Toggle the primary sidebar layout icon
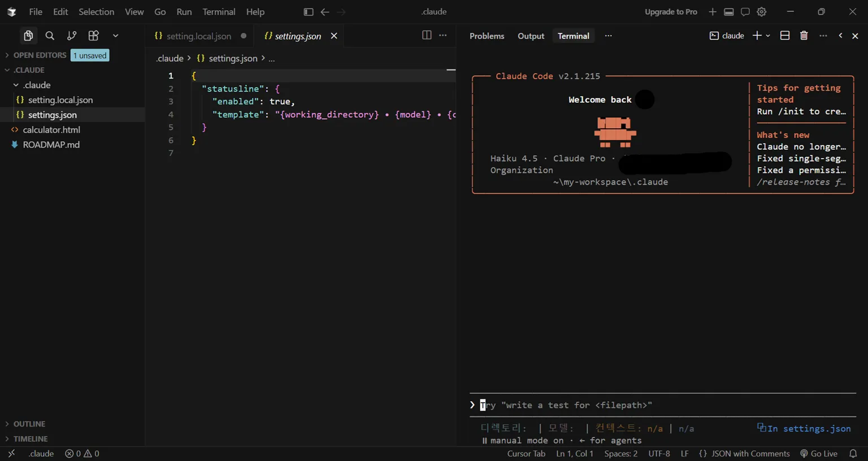The height and width of the screenshot is (461, 868). pyautogui.click(x=308, y=12)
